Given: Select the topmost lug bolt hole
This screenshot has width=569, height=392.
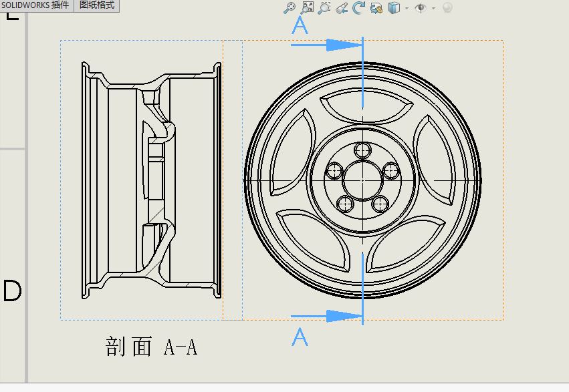Looking at the screenshot, I should (362, 150).
